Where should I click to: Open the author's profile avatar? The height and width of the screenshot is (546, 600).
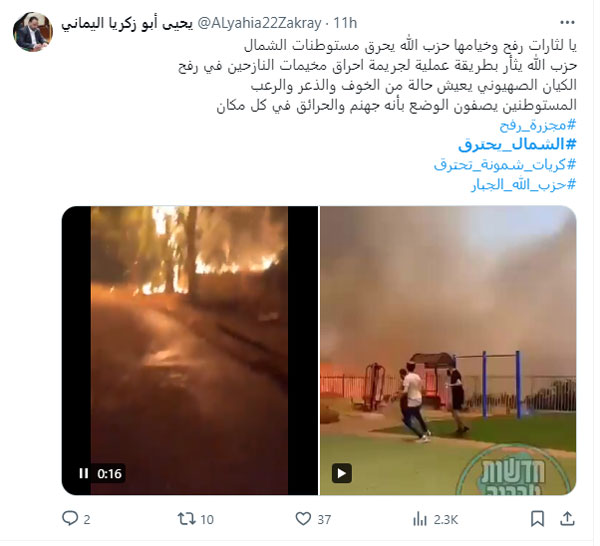pyautogui.click(x=33, y=32)
